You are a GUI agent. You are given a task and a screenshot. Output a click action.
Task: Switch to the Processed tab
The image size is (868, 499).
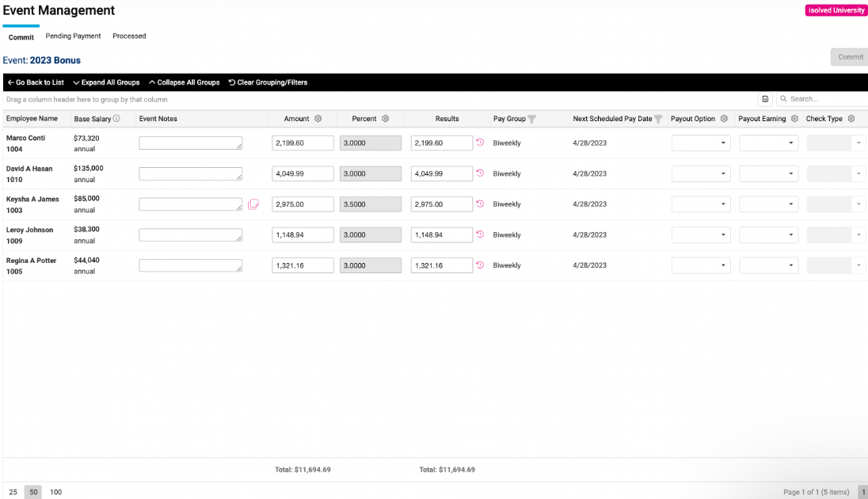pyautogui.click(x=129, y=36)
